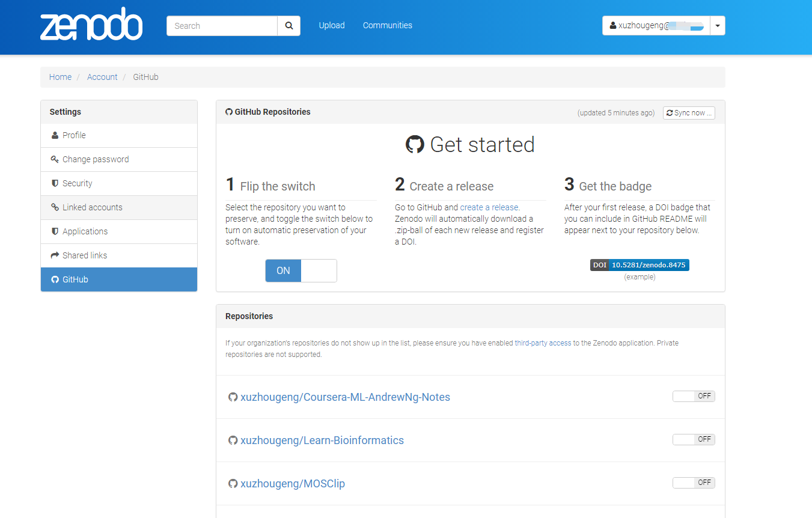Click the 'updated 5 minutes ago' text
The height and width of the screenshot is (518, 812).
[x=616, y=113]
